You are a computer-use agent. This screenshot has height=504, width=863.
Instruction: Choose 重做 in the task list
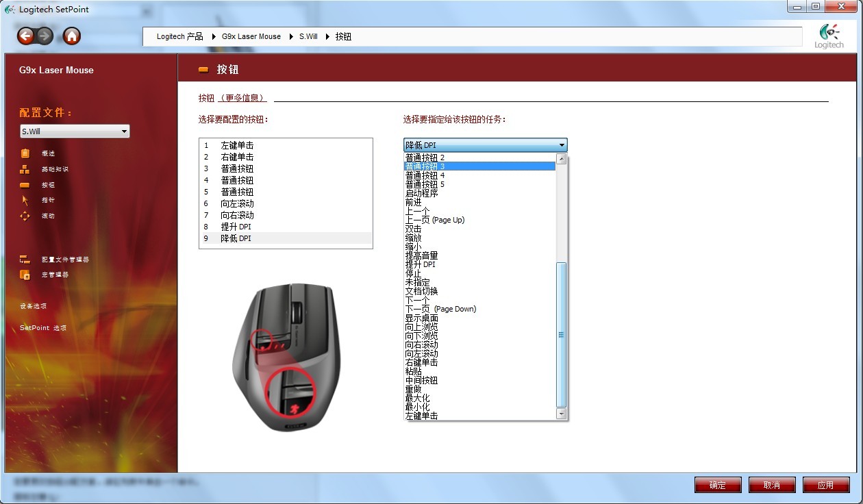coord(480,389)
